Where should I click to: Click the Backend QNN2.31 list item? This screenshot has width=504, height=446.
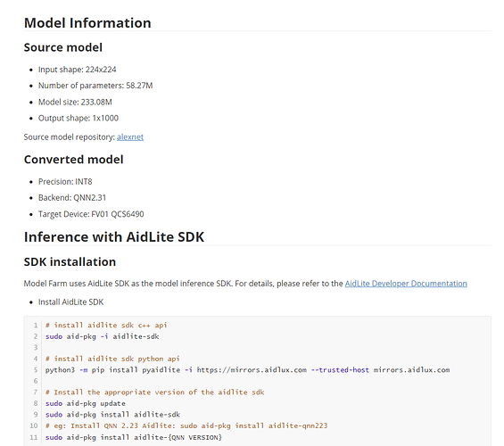coord(72,198)
